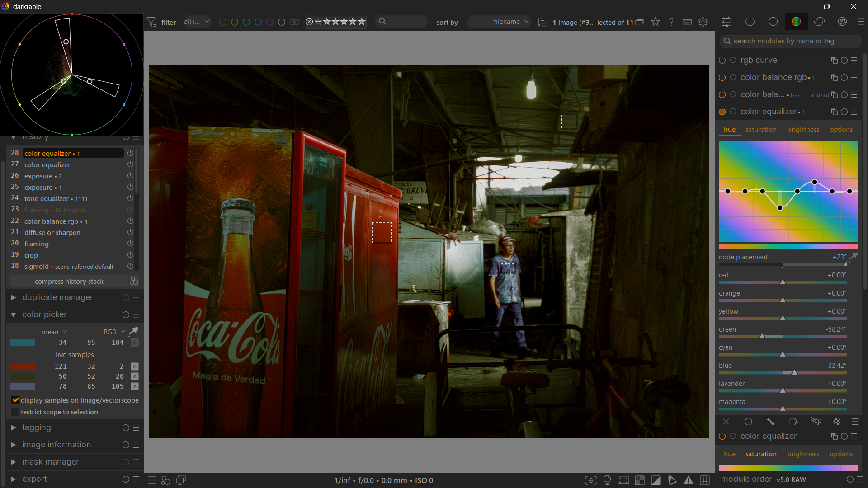Toggle sort order direction icon

point(542,22)
